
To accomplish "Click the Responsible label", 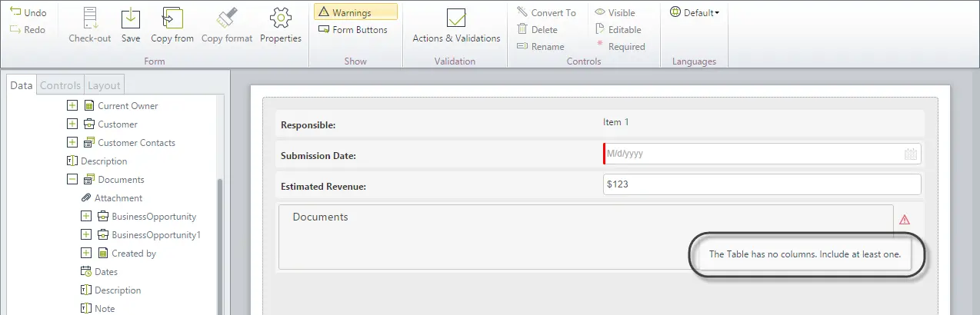I will (x=308, y=124).
